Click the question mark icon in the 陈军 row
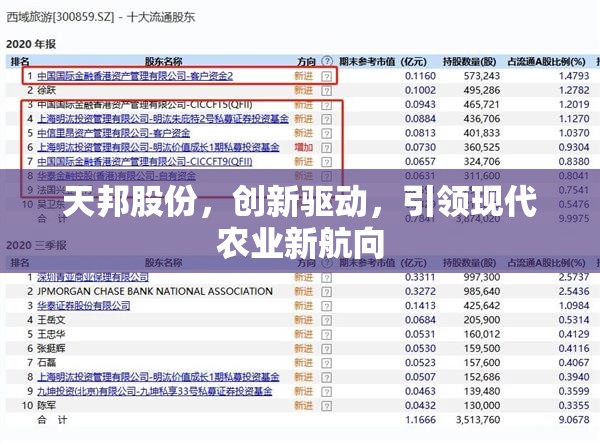The height and width of the screenshot is (443, 600). click(326, 406)
